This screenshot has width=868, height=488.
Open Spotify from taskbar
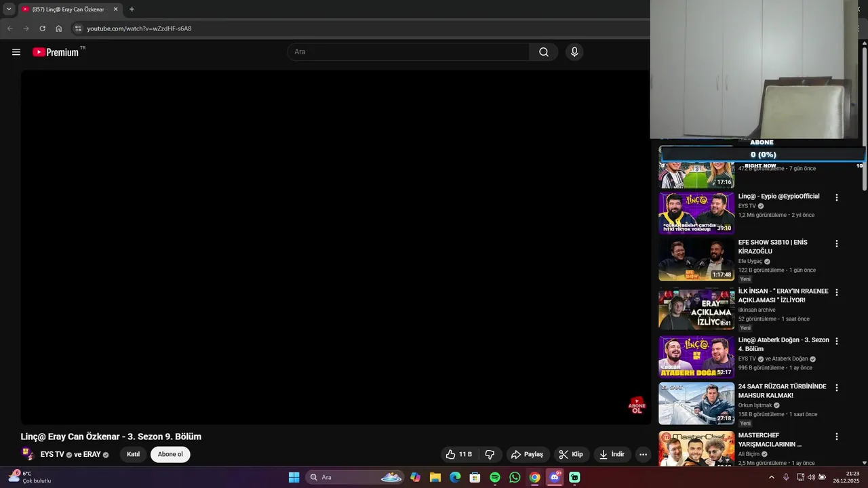coord(495,477)
